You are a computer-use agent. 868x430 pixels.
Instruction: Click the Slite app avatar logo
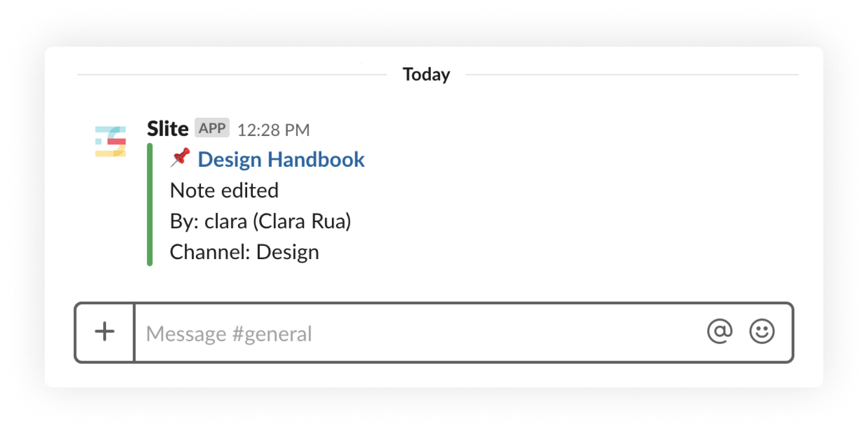111,141
